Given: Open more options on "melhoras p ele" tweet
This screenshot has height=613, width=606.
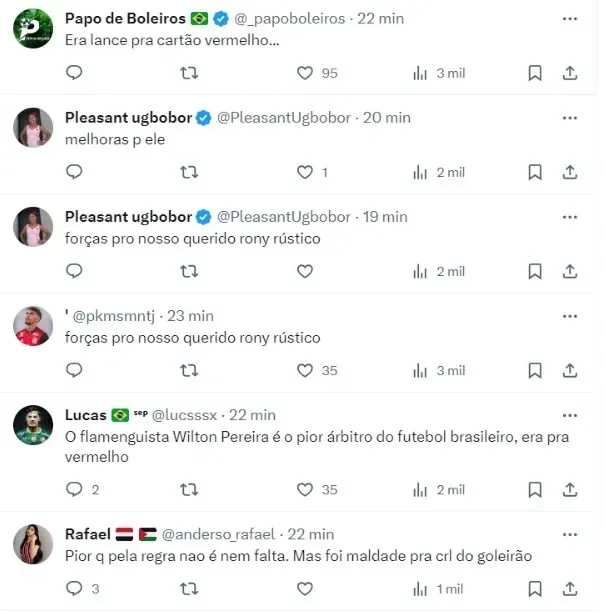Looking at the screenshot, I should (x=570, y=117).
